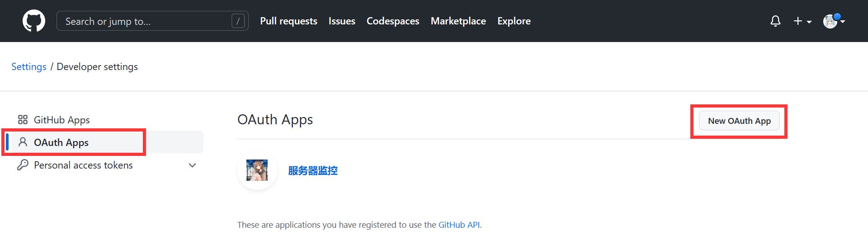Click the 服务器监控 app avatar thumbnail
Screen dimensions: 868x235
pos(257,170)
